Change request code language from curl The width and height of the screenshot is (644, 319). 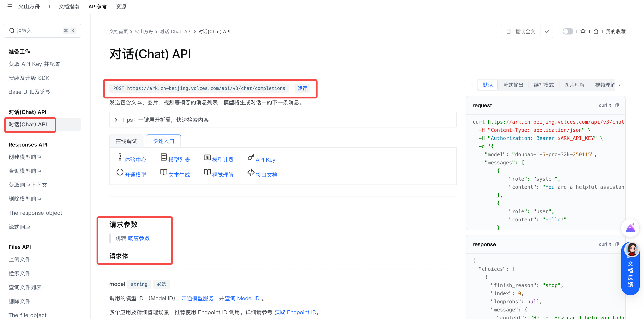[605, 105]
